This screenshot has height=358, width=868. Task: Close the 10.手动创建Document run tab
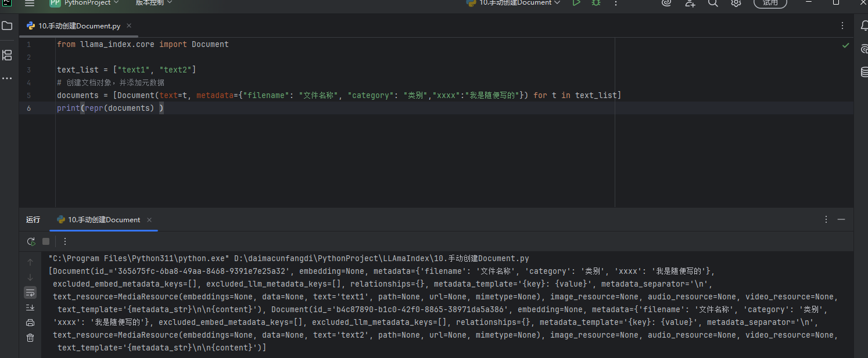(x=149, y=220)
